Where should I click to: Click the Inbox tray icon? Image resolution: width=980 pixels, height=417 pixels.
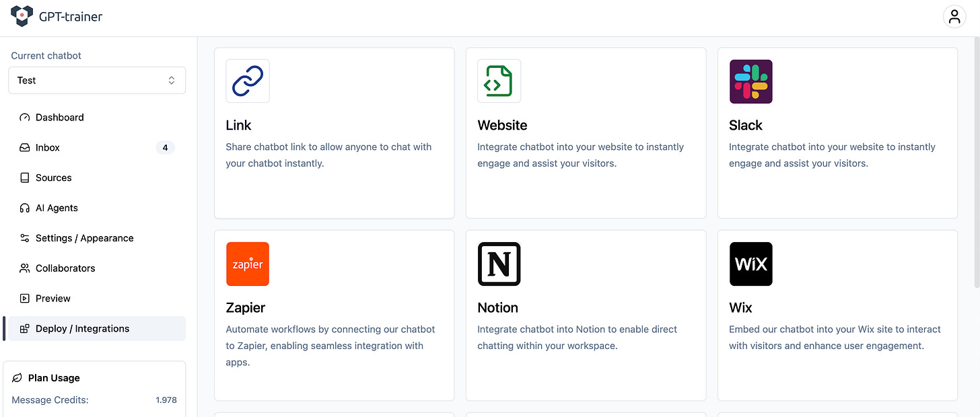click(x=25, y=147)
